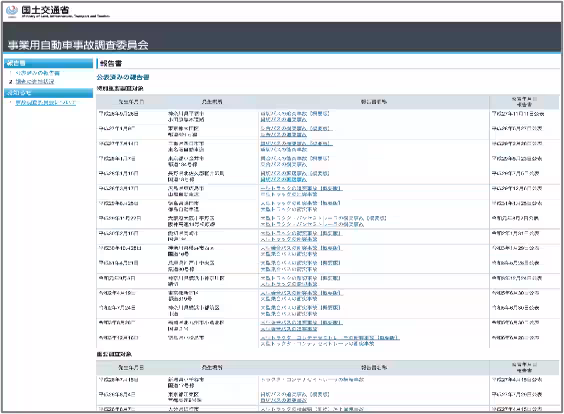
Task: Click 報告書名称 column header in second table
Action: (374, 368)
